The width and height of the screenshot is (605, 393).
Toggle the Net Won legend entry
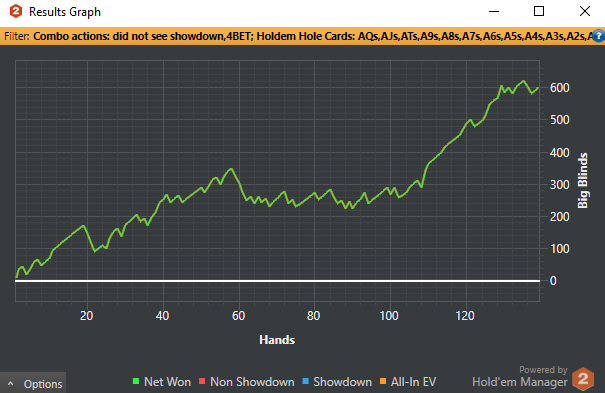(x=162, y=382)
